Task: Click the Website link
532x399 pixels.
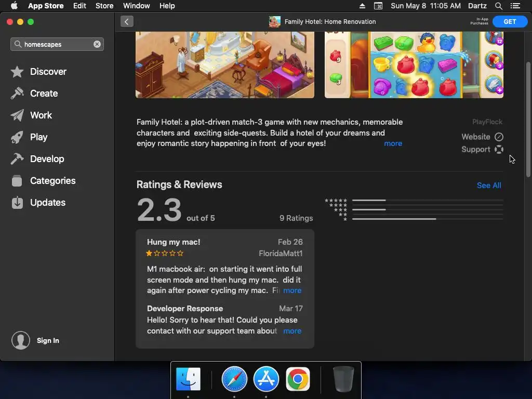Action: (476, 137)
